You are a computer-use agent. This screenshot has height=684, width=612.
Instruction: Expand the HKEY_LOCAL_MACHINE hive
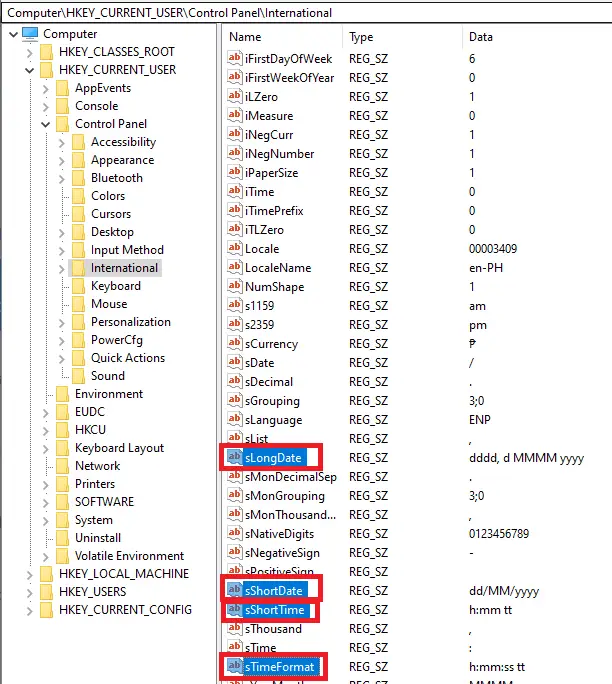pyautogui.click(x=29, y=575)
